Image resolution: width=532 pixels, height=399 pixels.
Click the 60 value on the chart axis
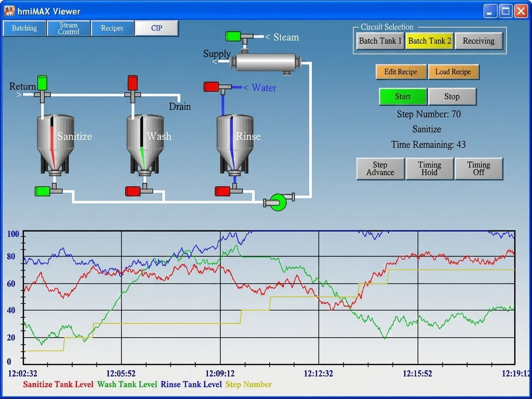[x=11, y=284]
